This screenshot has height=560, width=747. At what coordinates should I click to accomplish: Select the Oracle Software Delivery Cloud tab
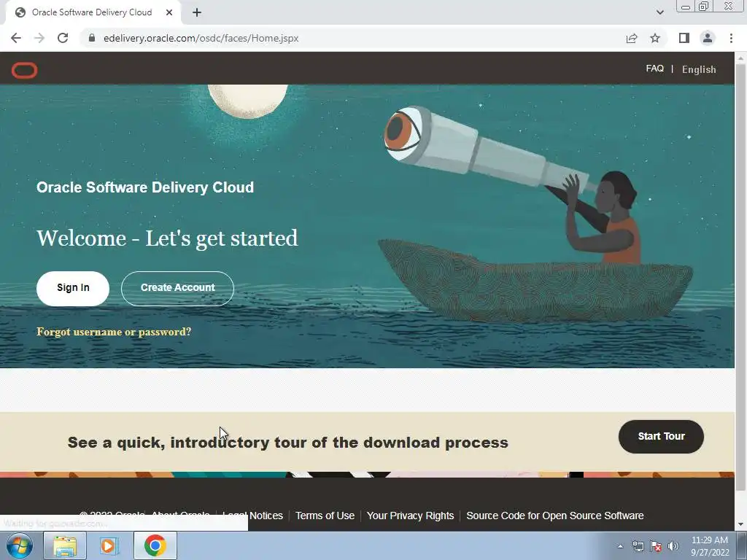pos(93,13)
